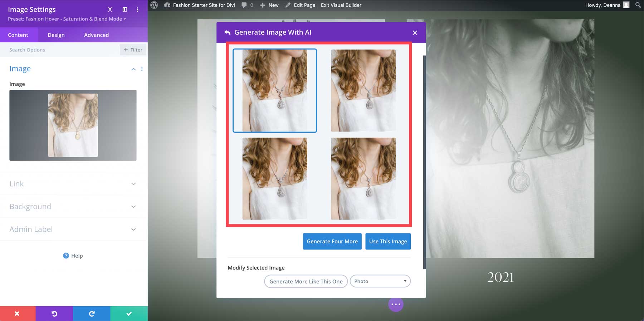Viewport: 644px width, 321px height.
Task: Undo the last change in Image Settings
Action: point(54,313)
